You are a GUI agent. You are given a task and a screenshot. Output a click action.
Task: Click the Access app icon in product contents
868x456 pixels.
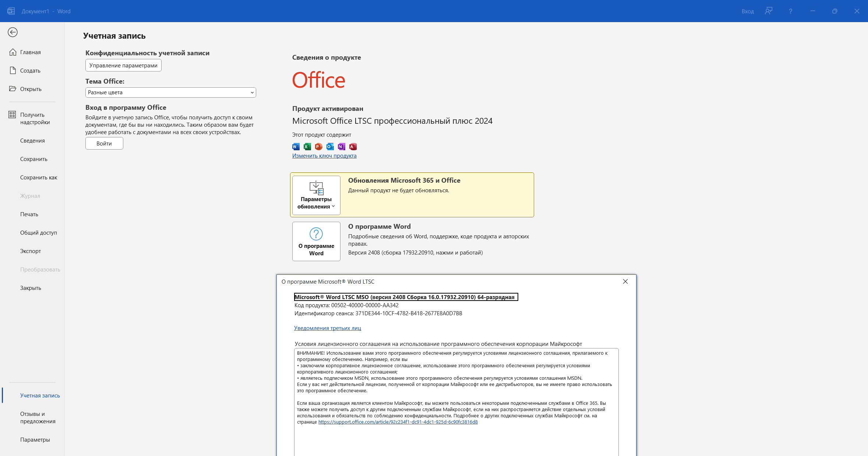[353, 147]
